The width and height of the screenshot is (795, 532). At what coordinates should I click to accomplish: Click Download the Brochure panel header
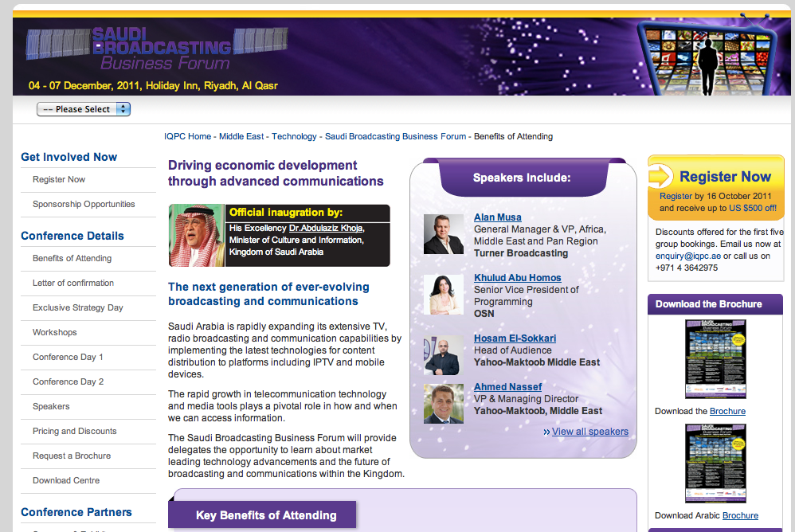(715, 304)
